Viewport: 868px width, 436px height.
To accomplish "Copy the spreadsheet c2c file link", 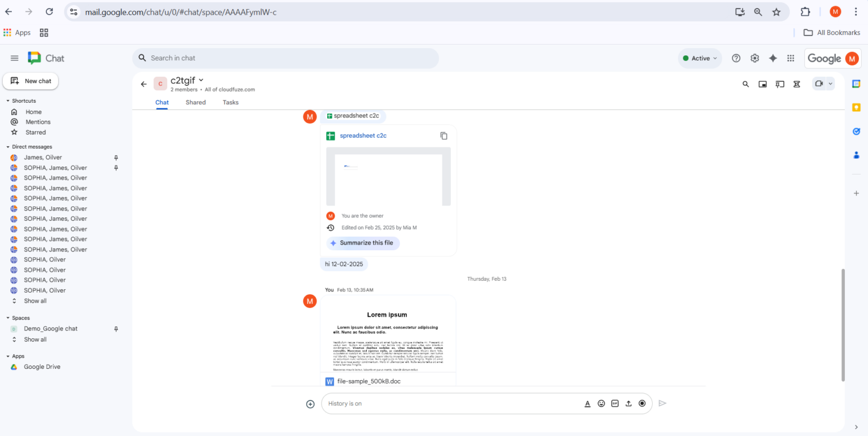I will click(444, 136).
